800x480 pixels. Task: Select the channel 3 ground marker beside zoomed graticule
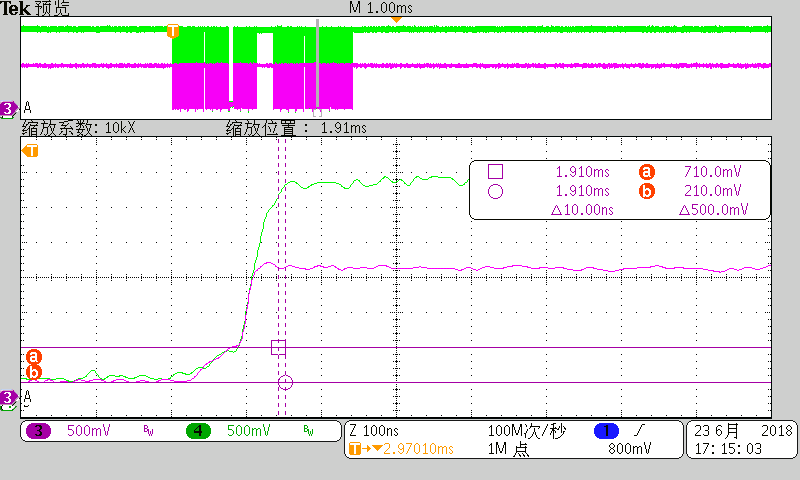coord(8,397)
